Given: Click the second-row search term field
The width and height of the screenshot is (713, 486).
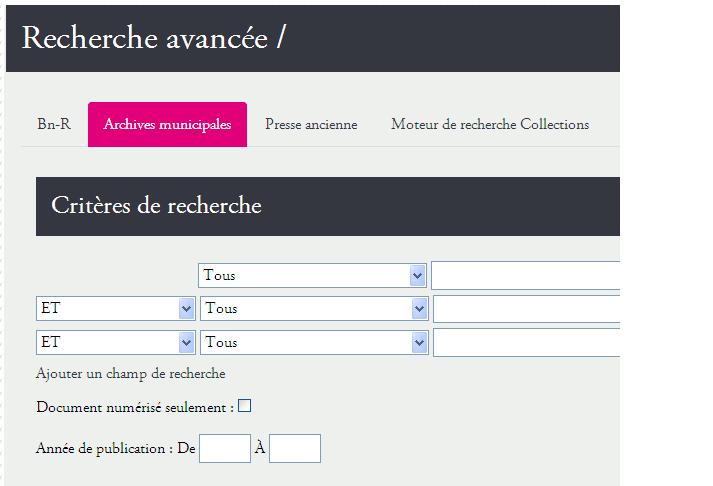Looking at the screenshot, I should click(x=527, y=309).
